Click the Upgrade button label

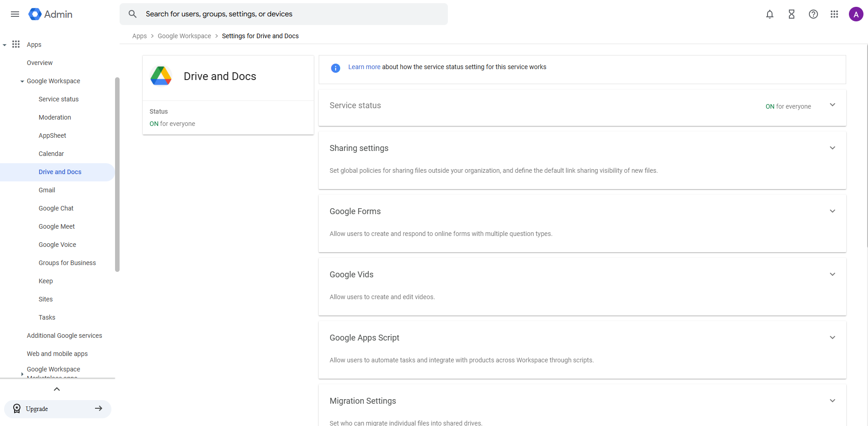37,409
